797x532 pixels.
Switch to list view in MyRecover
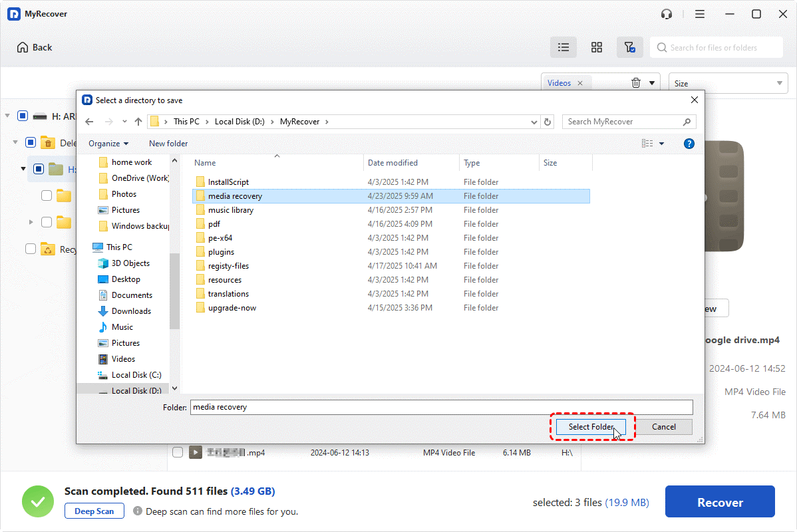tap(563, 47)
